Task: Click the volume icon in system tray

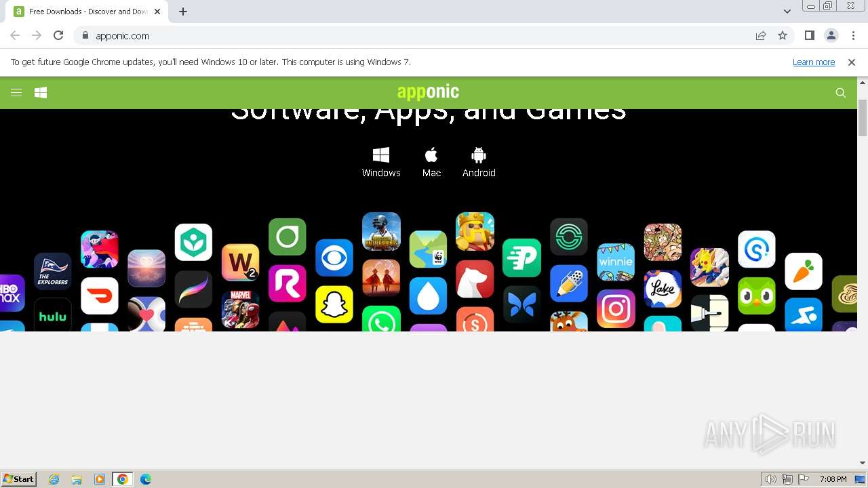Action: click(x=771, y=479)
